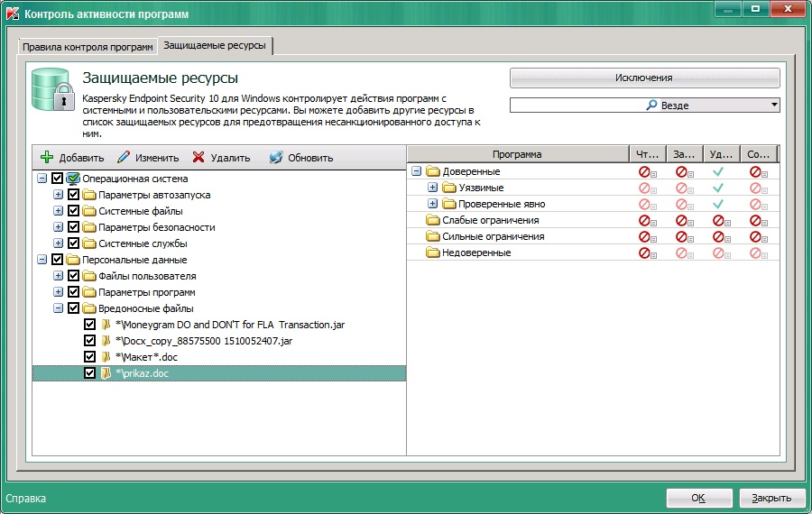
Task: Click the Операционная система monitor icon
Action: click(x=73, y=179)
